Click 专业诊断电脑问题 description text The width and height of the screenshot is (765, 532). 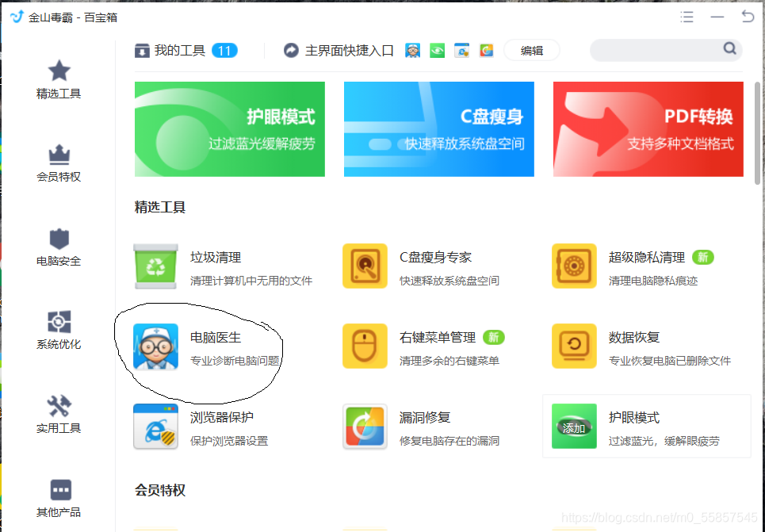(x=235, y=361)
